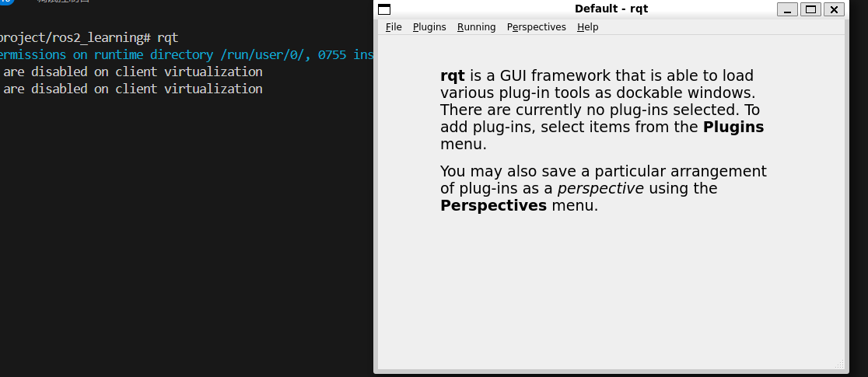868x377 pixels.
Task: Click the bold "Perspectives" word in welcome text
Action: point(493,206)
